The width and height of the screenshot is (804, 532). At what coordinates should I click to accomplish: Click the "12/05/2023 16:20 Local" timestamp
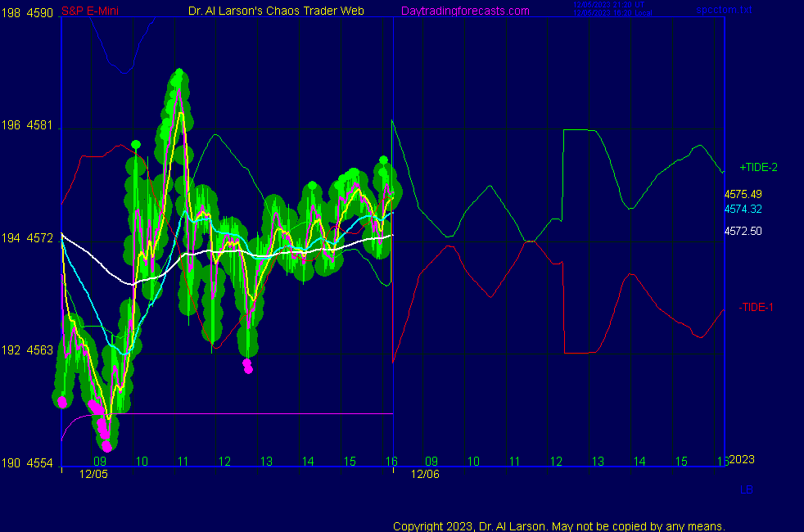612,13
